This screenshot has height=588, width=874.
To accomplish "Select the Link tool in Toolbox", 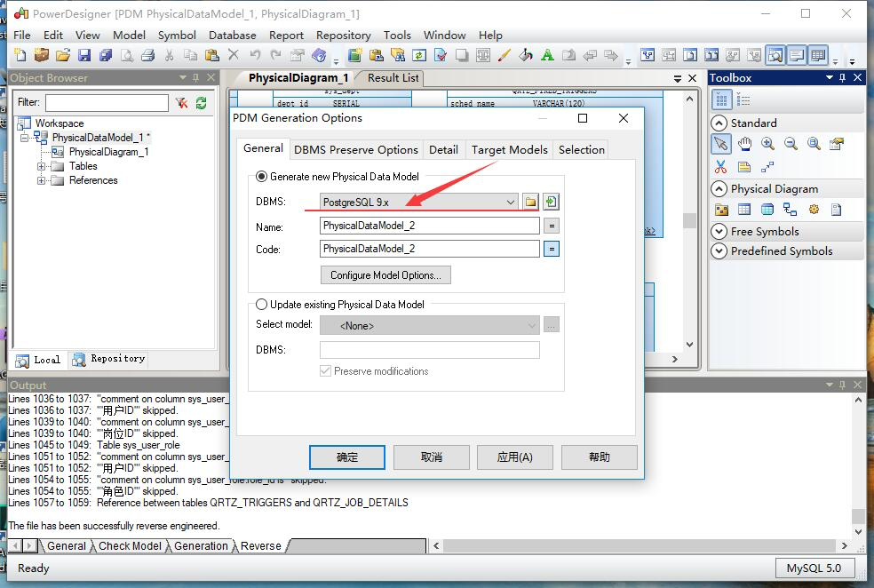I will [x=767, y=167].
